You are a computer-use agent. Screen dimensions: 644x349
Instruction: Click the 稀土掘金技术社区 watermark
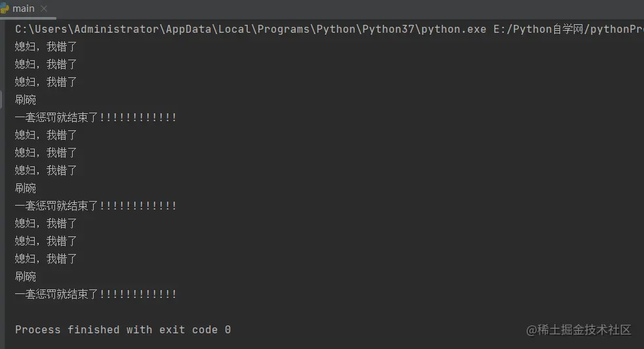point(578,330)
